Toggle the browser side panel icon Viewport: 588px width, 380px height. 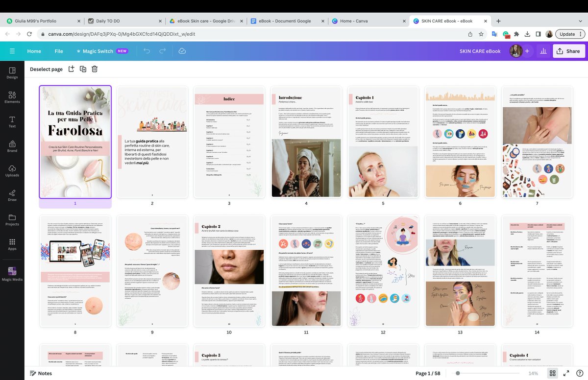tap(538, 34)
